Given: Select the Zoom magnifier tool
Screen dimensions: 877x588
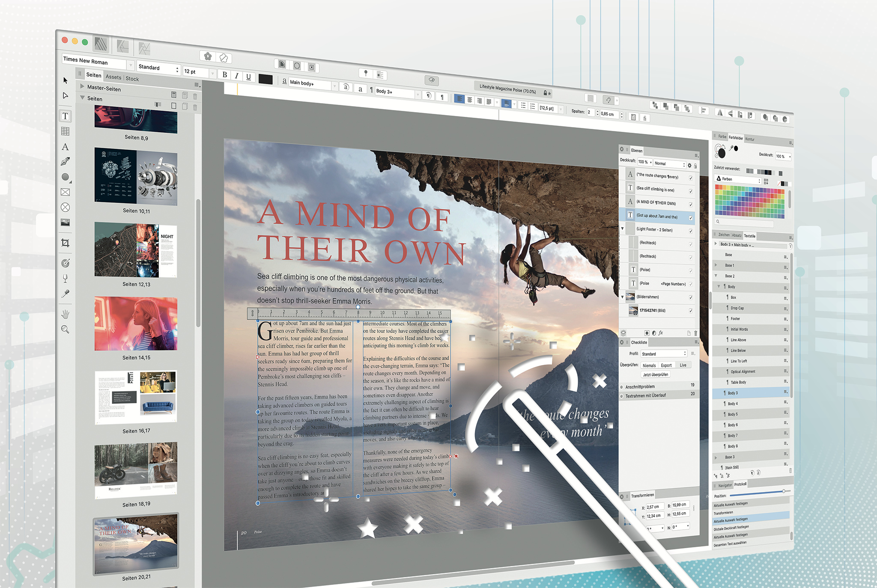Looking at the screenshot, I should 65,329.
